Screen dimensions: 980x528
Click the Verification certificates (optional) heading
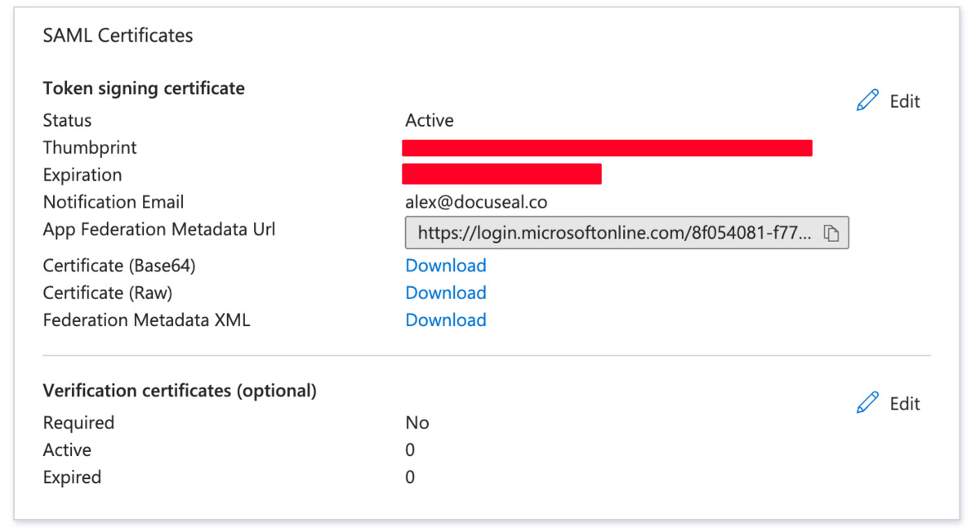180,391
